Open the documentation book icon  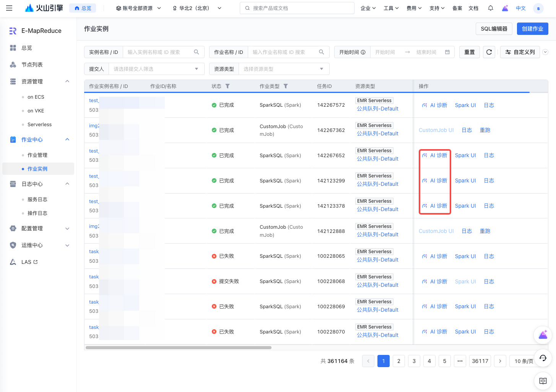pos(543,381)
